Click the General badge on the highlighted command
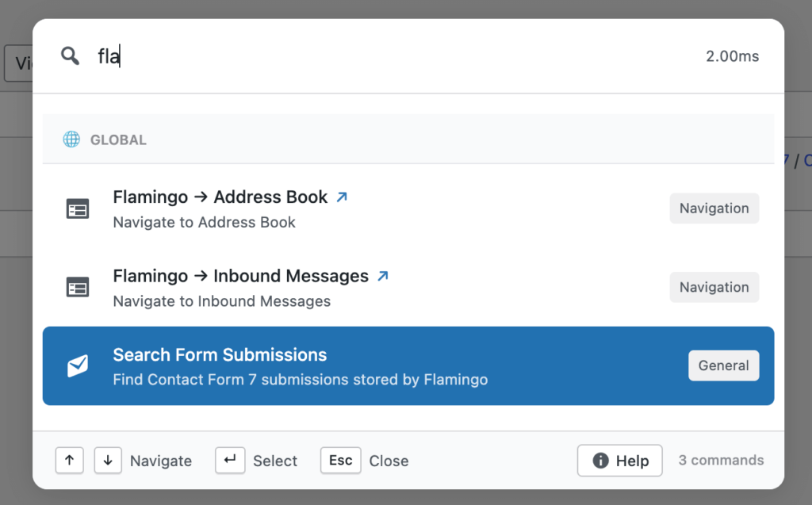The image size is (812, 505). (x=723, y=365)
